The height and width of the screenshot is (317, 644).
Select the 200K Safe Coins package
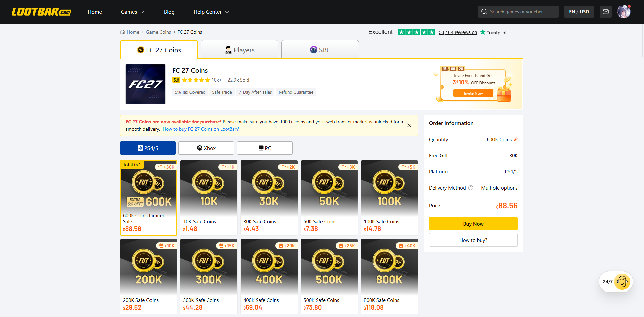point(148,276)
